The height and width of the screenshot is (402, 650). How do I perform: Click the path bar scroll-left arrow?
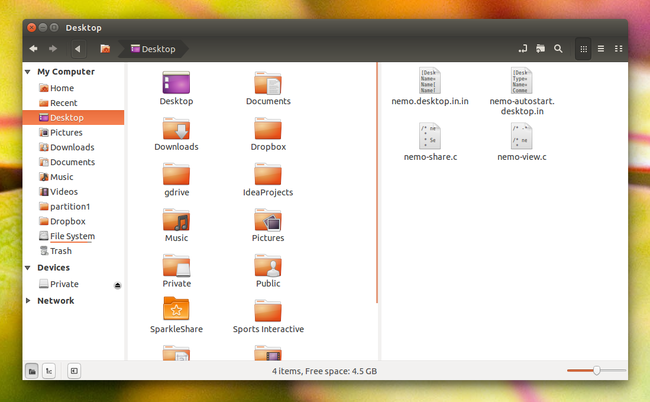[78, 49]
